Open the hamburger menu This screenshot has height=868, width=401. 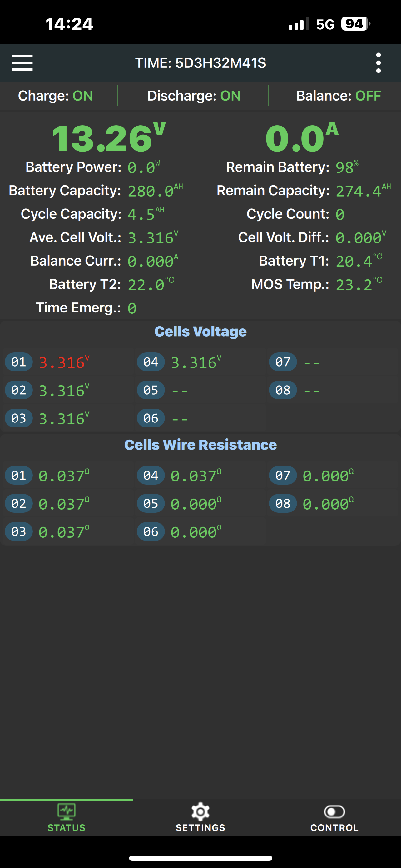coord(22,63)
